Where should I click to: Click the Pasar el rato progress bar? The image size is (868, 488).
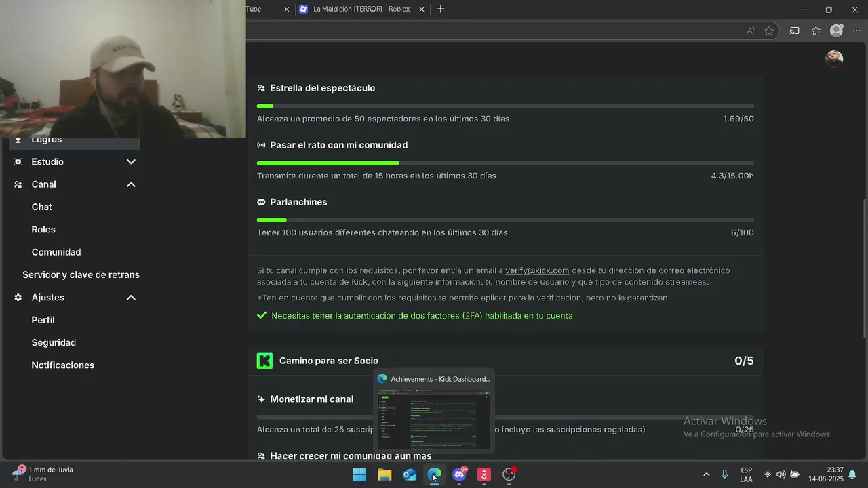click(505, 163)
